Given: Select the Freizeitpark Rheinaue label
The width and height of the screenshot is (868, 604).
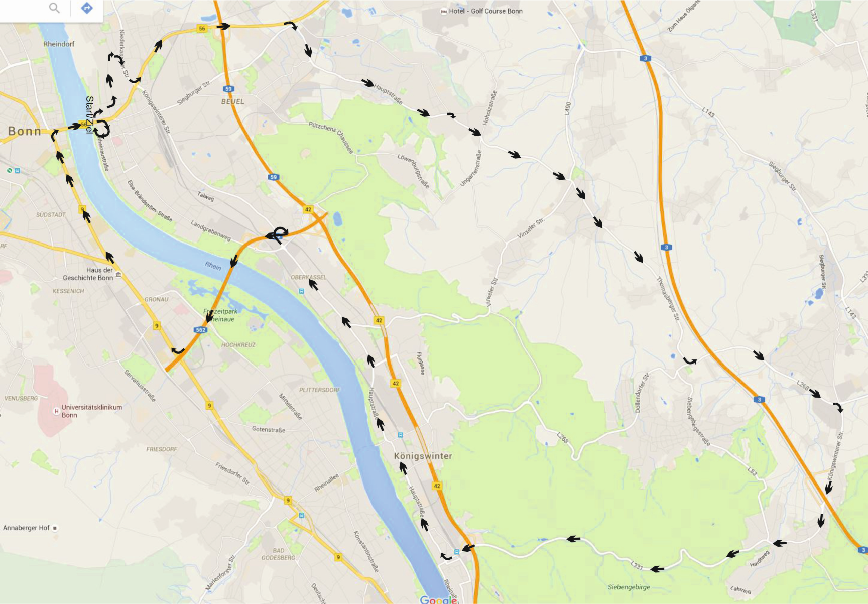Looking at the screenshot, I should 220,315.
